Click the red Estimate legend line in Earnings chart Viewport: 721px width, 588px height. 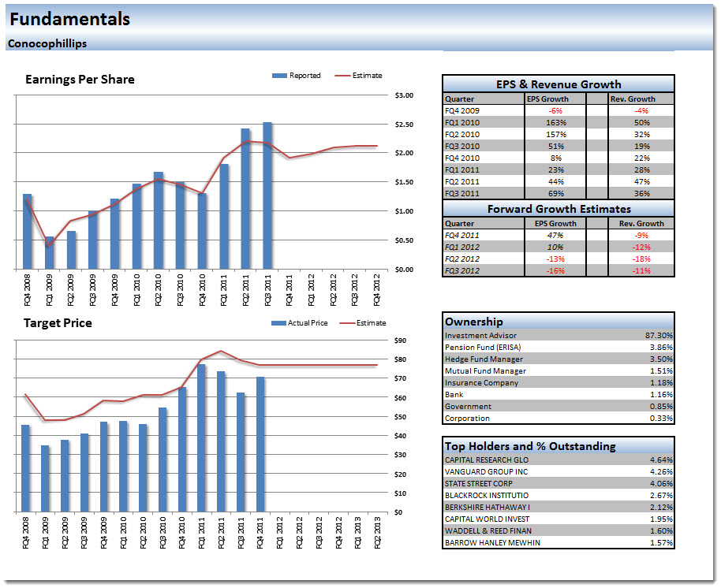coord(343,76)
